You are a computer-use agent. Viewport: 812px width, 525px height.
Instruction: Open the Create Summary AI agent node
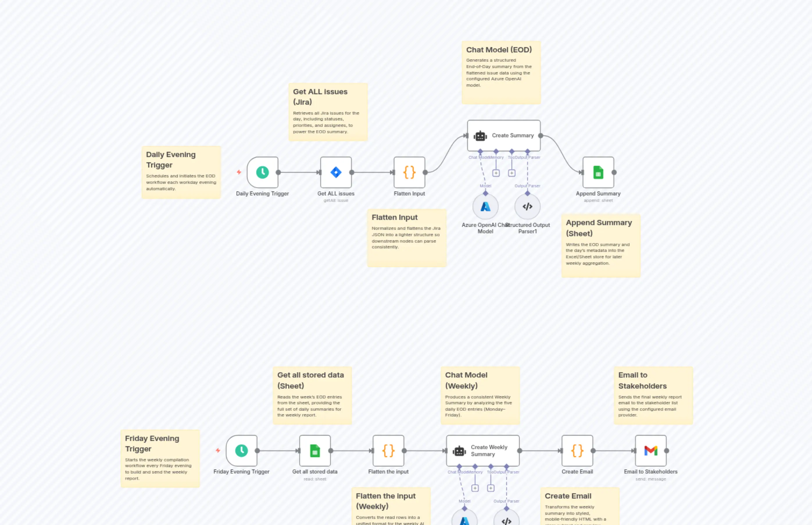503,135
